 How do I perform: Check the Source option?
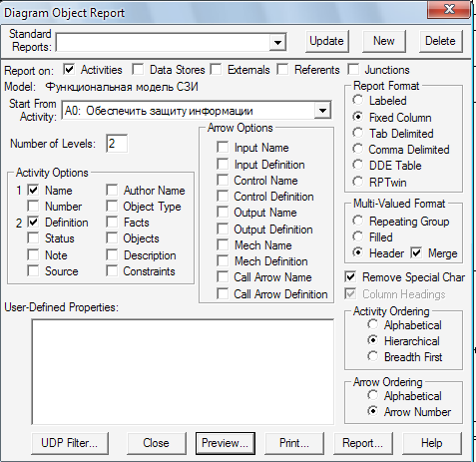pyautogui.click(x=33, y=271)
